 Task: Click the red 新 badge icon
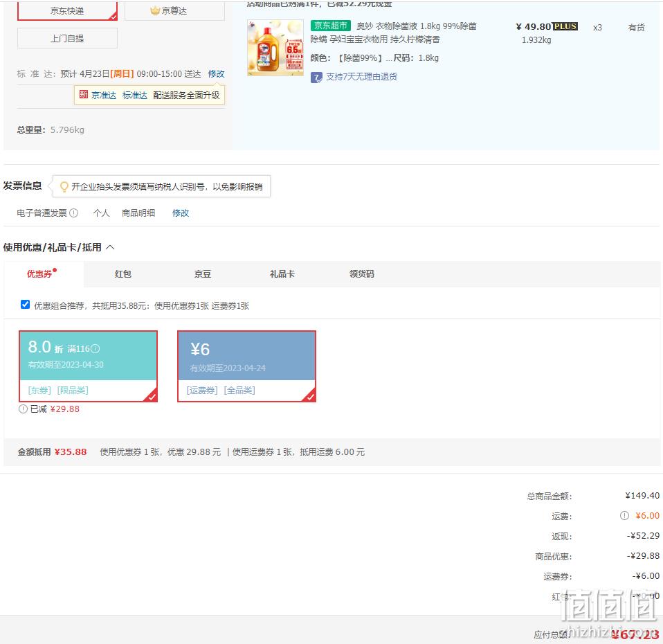click(83, 95)
